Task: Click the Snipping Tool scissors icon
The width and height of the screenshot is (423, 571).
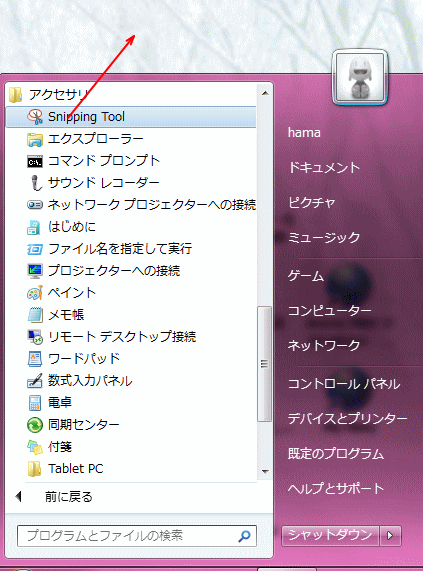Action: tap(35, 117)
